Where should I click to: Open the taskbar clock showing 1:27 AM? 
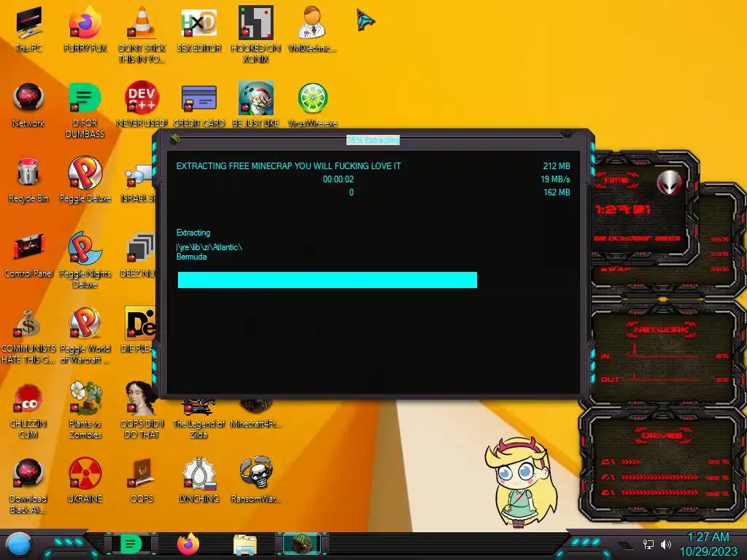[708, 544]
